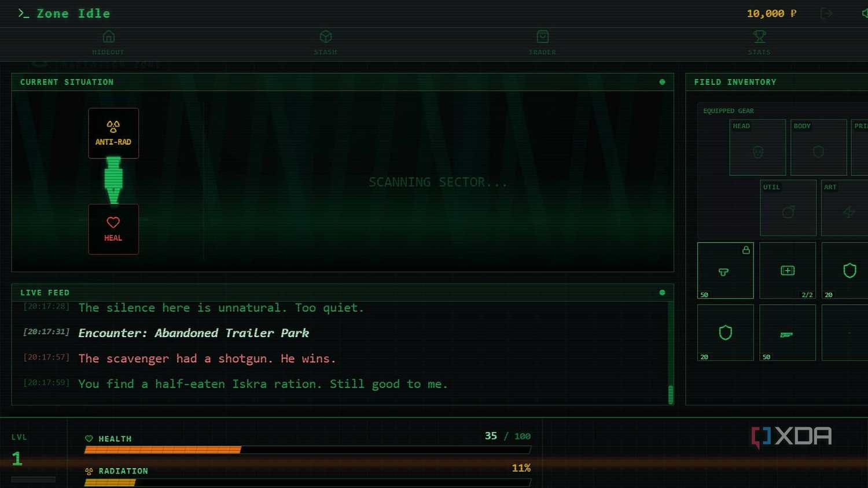Viewport: 868px width, 488px height.
Task: Click the Equipped Gear label
Action: click(729, 110)
